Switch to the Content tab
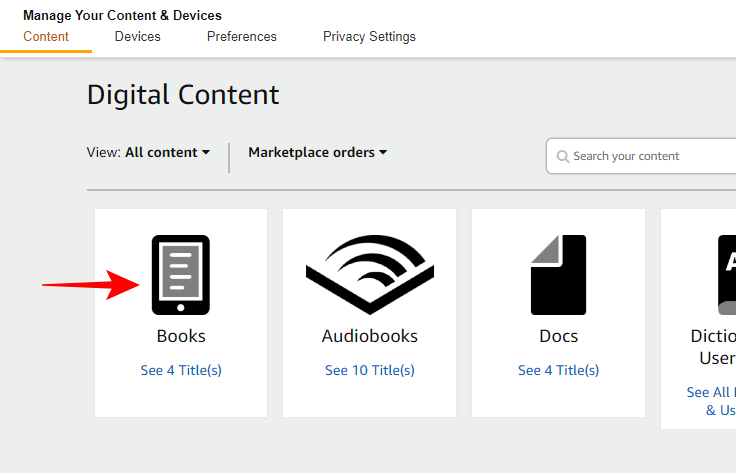Viewport: 736px width, 473px height. pos(46,37)
